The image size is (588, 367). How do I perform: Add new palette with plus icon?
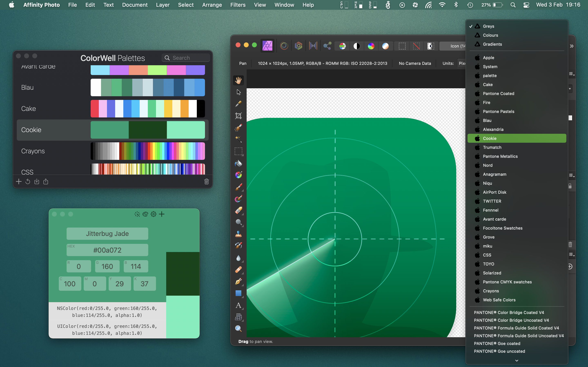[x=19, y=181]
